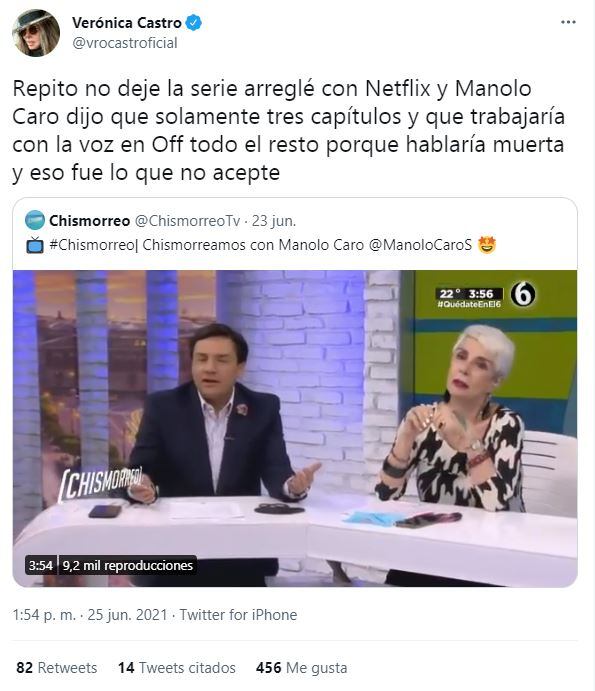Image resolution: width=595 pixels, height=691 pixels.
Task: Click the star-eyes emoji
Action: (487, 245)
